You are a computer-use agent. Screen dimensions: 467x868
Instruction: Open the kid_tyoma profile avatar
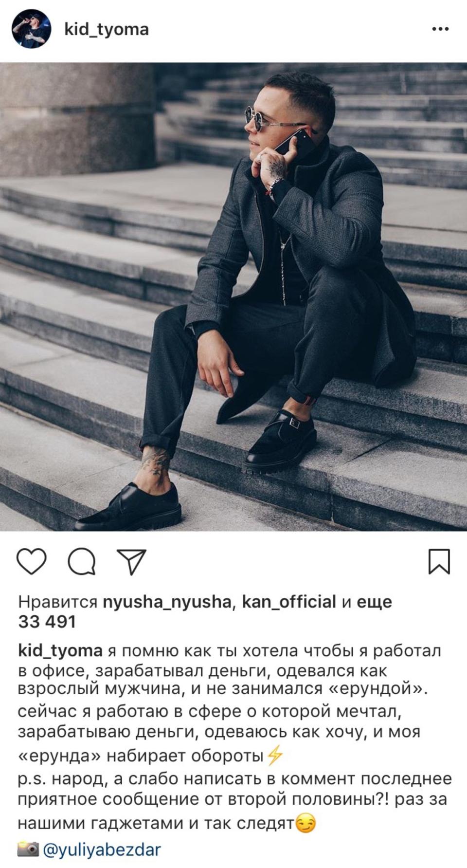pos(31,29)
